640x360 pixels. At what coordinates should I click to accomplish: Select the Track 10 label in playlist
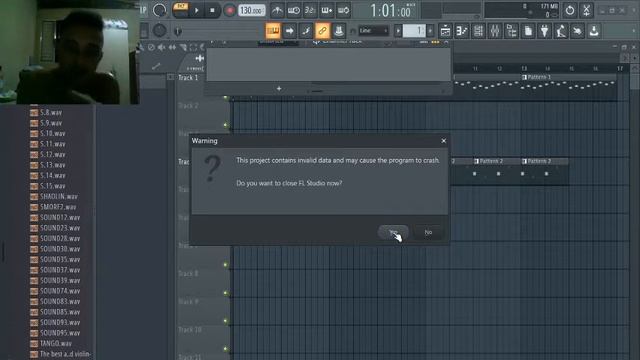tap(190, 329)
